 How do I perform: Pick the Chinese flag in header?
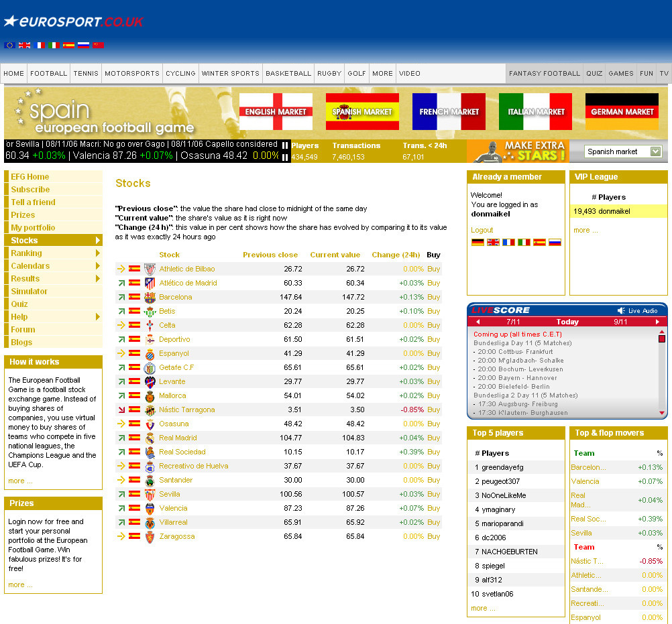click(98, 45)
